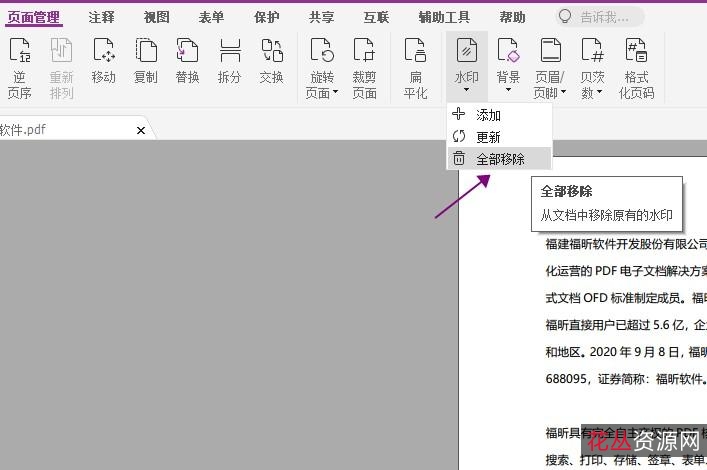Viewport: 707px width, 470px height.
Task: Click the refresh icon beside 更新
Action: point(459,136)
